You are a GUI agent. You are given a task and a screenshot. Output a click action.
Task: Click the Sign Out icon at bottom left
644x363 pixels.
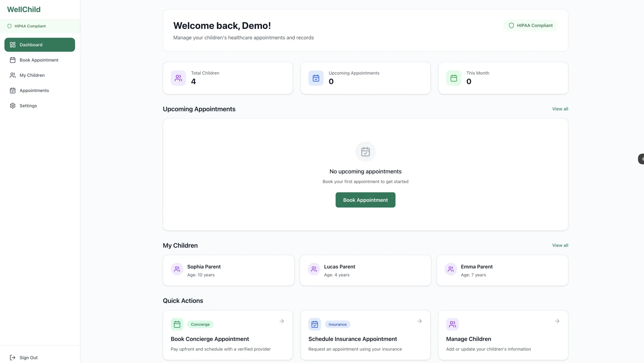(x=12, y=358)
